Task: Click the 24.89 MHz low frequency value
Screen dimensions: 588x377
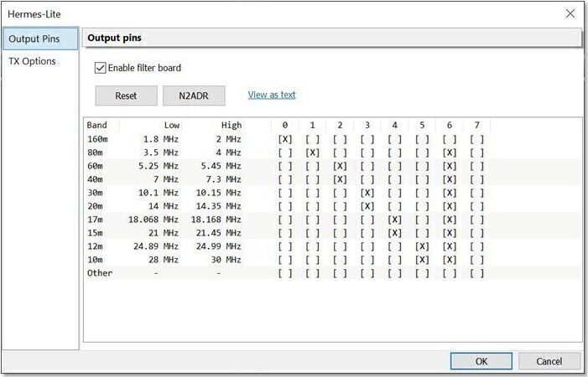Action: [156, 246]
